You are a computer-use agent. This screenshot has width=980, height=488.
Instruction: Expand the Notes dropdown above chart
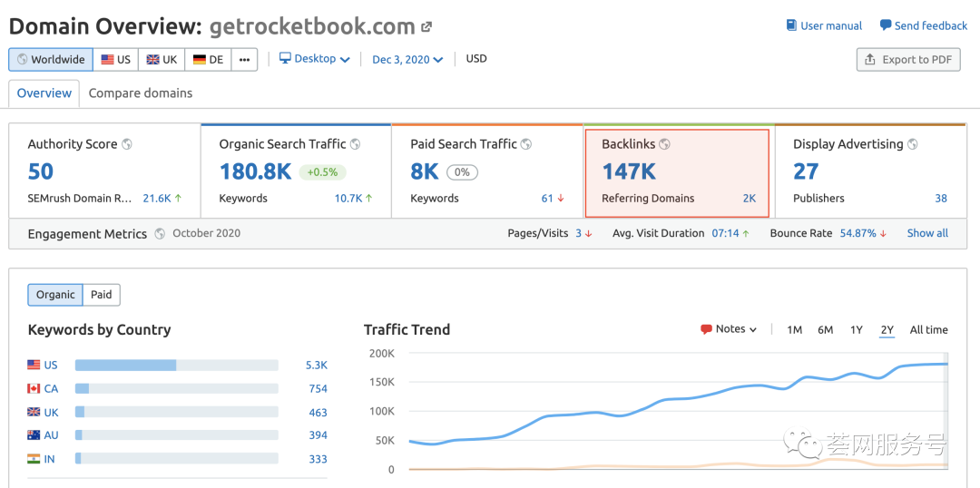729,329
